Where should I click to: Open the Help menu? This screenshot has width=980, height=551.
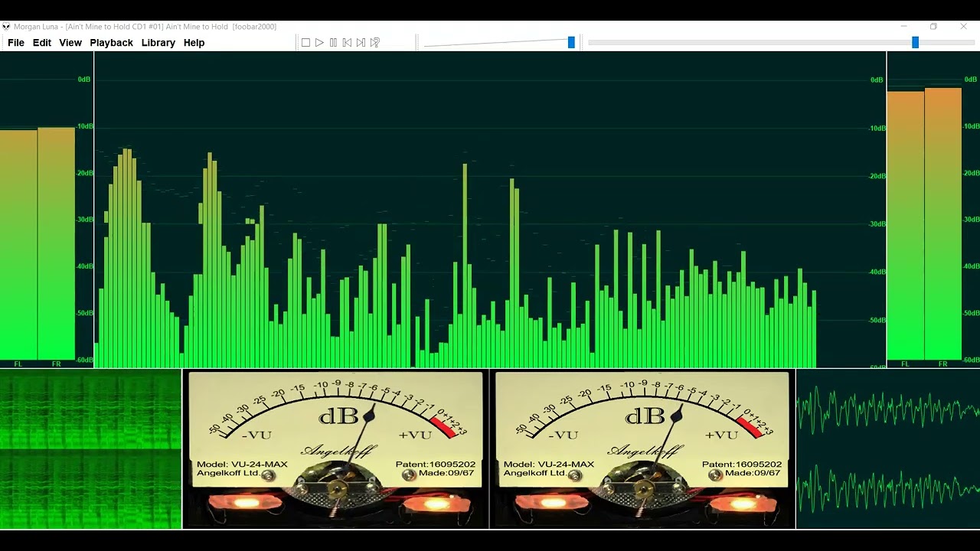click(194, 43)
